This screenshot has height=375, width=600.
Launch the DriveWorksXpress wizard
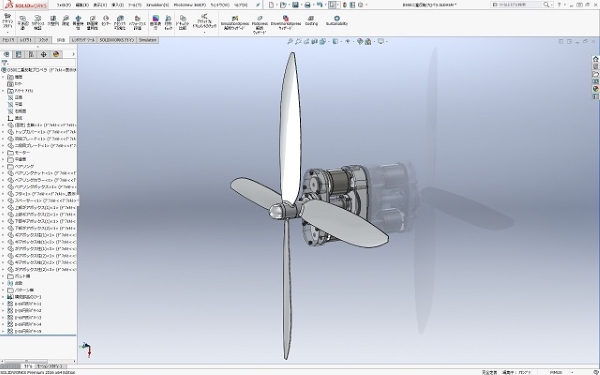pos(285,23)
